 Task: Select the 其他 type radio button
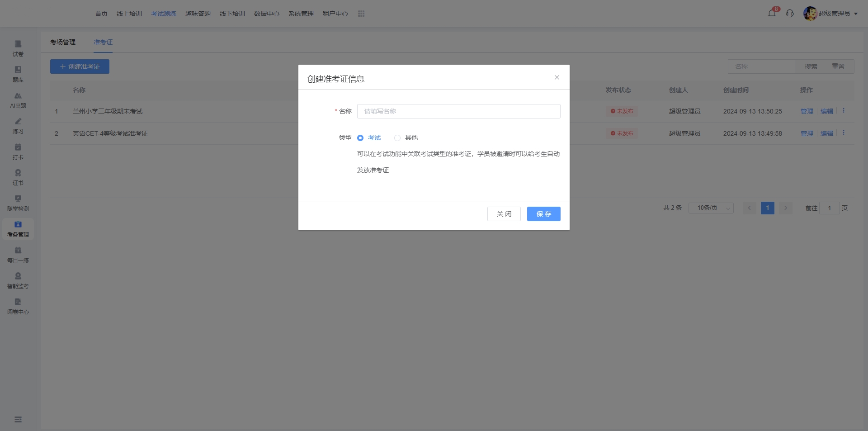[x=397, y=138]
